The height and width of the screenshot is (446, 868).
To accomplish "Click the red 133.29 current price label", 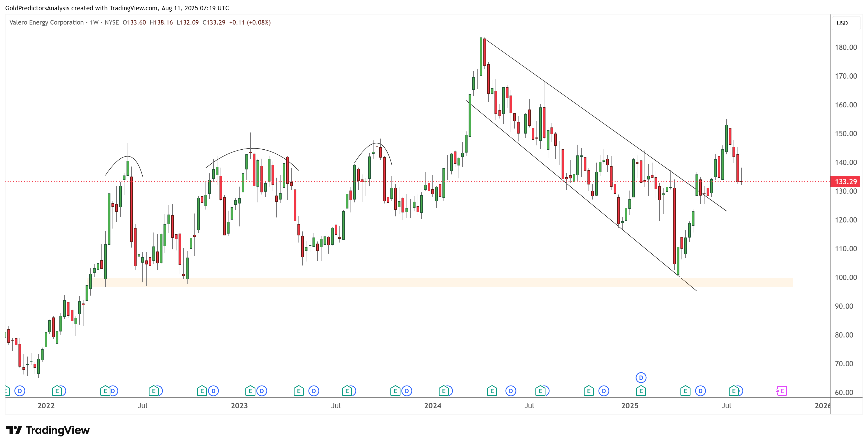I will tap(846, 181).
